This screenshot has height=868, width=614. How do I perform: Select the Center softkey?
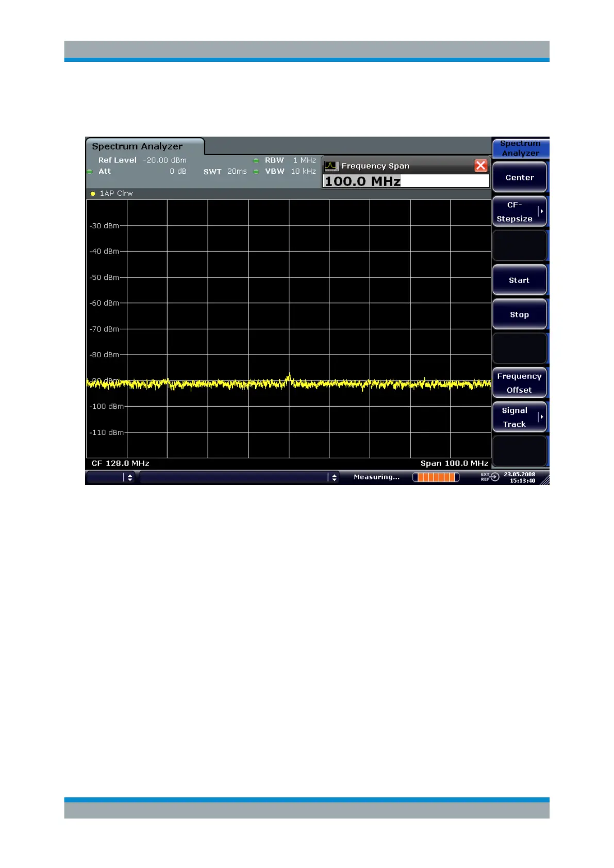pos(519,177)
